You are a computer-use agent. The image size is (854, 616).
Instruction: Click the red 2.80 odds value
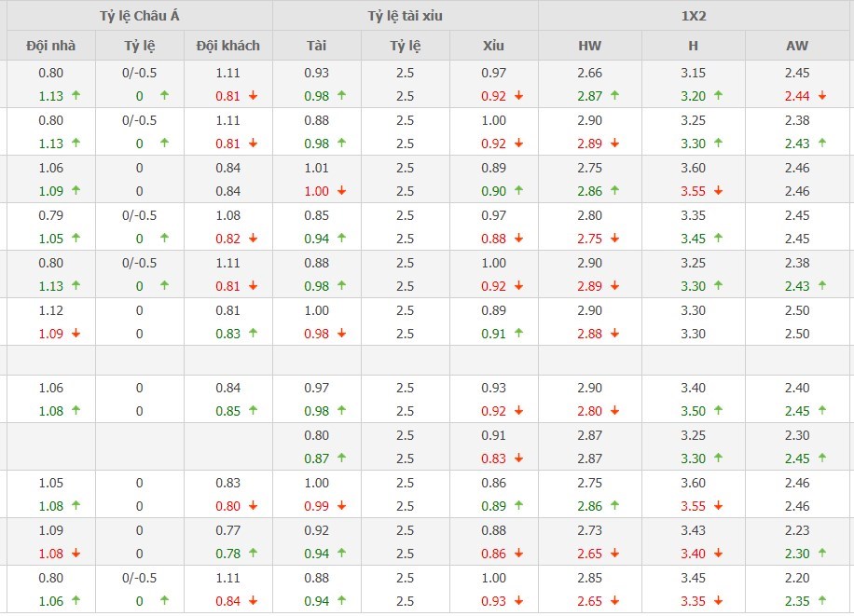click(x=589, y=411)
